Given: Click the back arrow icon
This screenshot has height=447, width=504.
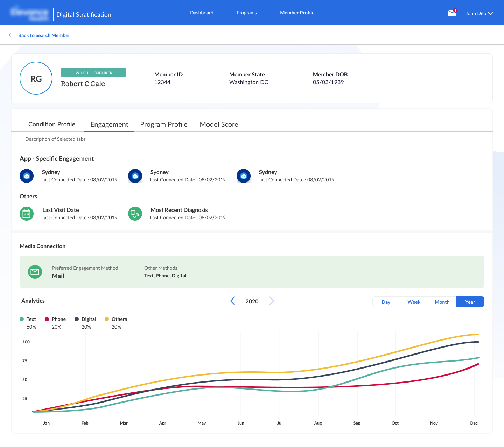Looking at the screenshot, I should [x=12, y=35].
